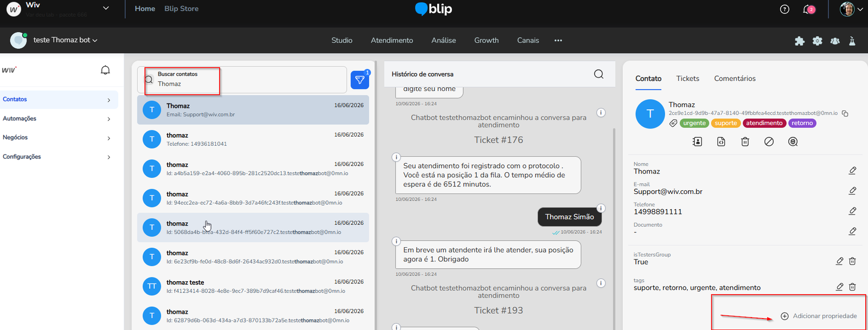The width and height of the screenshot is (868, 330).
Task: Click the red atendimento tag
Action: 764,123
